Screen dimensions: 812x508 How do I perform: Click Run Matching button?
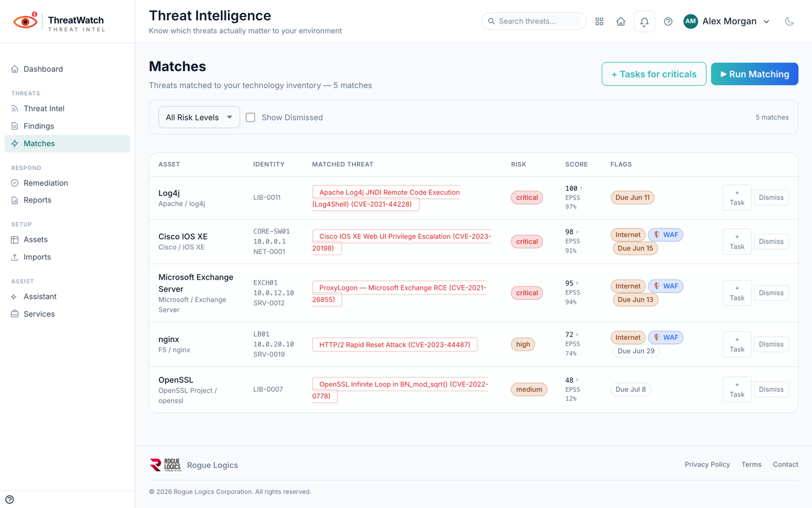coord(754,74)
